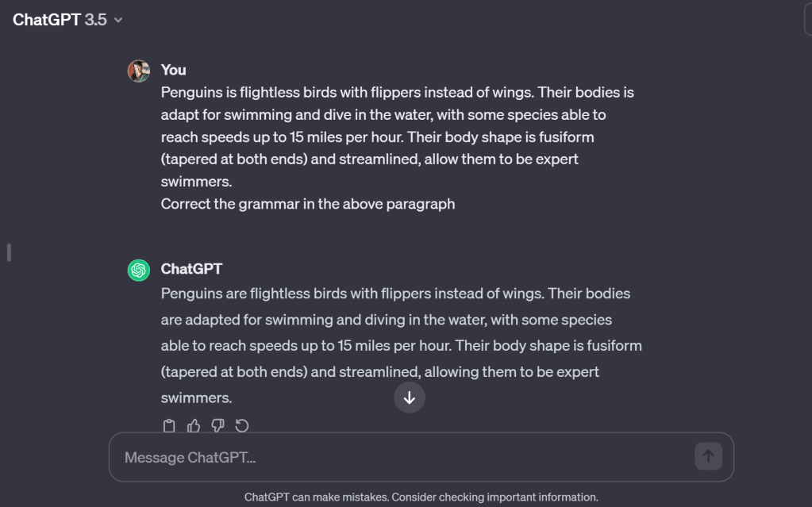Click the 'ChatGPT' name above the response
Viewport: 812px width, 507px height.
(191, 269)
